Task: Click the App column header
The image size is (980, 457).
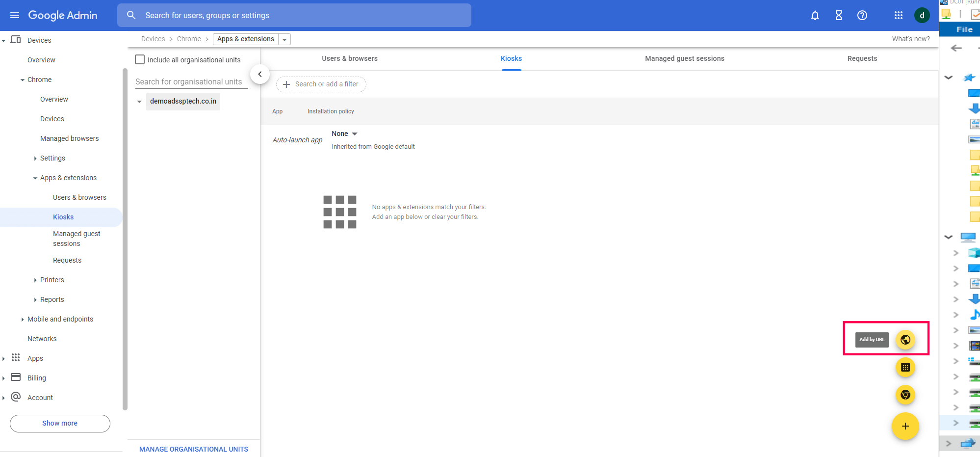Action: [x=278, y=111]
